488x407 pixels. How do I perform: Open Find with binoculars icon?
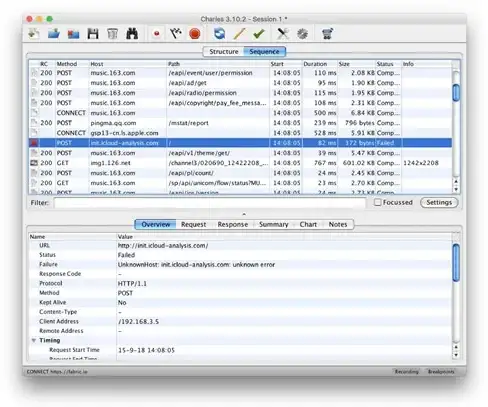[x=132, y=34]
